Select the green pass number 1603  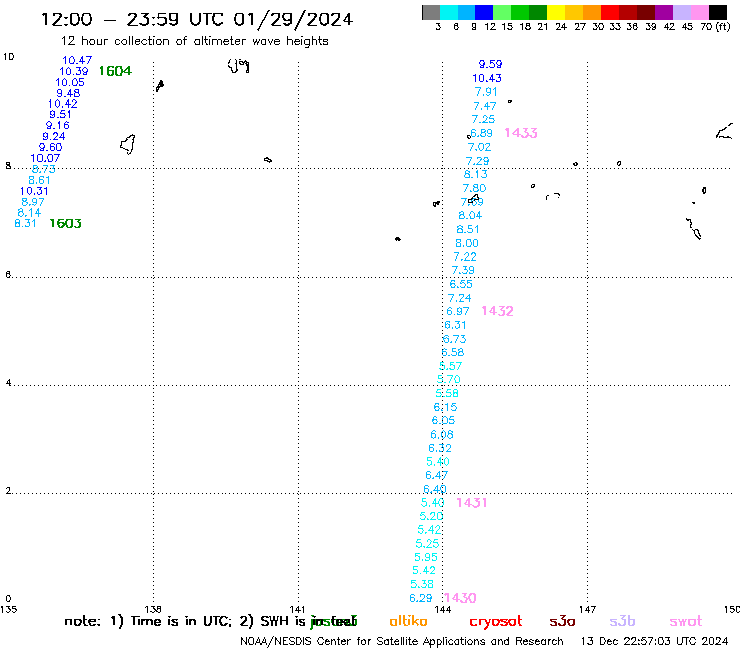[66, 223]
